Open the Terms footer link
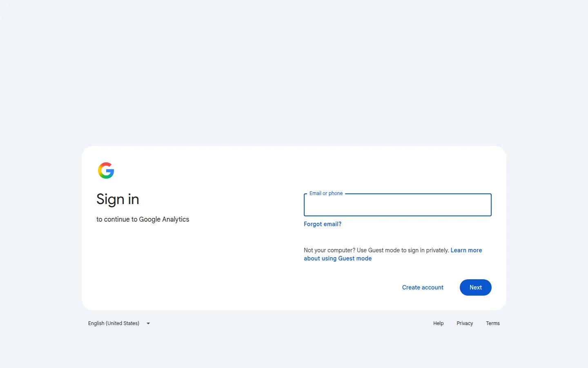Image resolution: width=588 pixels, height=368 pixels. tap(493, 323)
